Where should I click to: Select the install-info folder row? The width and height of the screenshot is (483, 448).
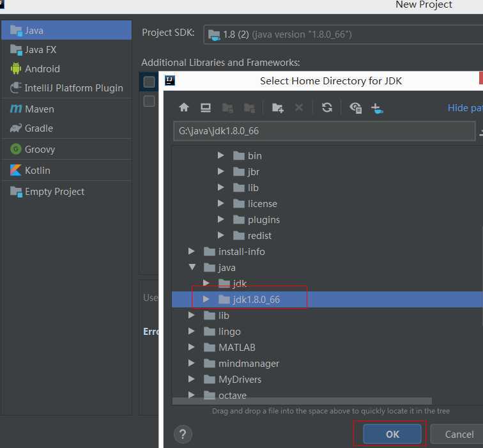pyautogui.click(x=327, y=252)
